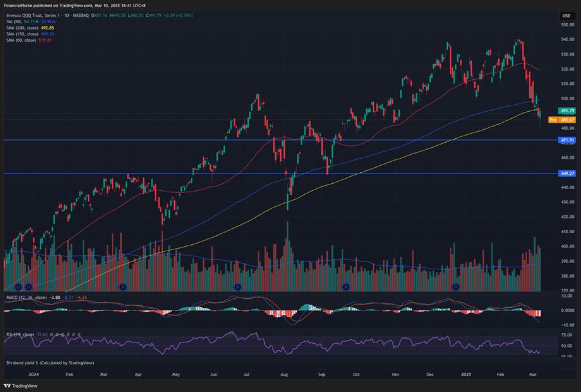Image resolution: width=581 pixels, height=392 pixels.
Task: Open the dividend marker before the 2025 label
Action: click(x=456, y=287)
